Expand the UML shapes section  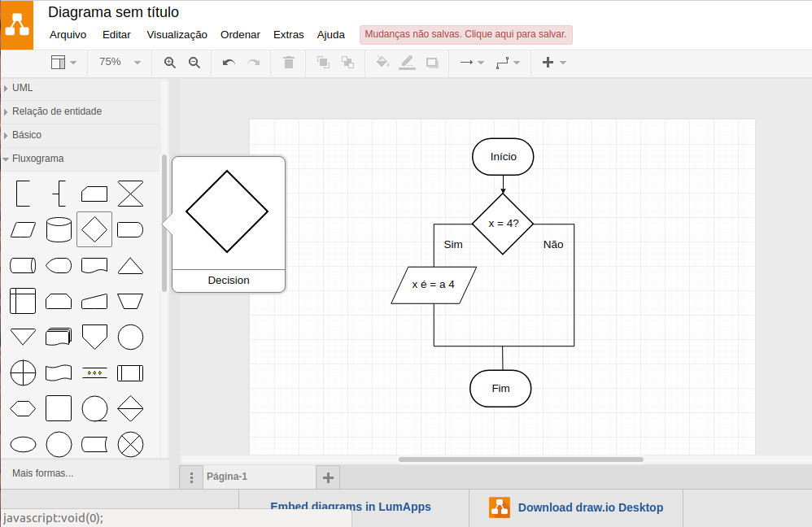click(81, 88)
